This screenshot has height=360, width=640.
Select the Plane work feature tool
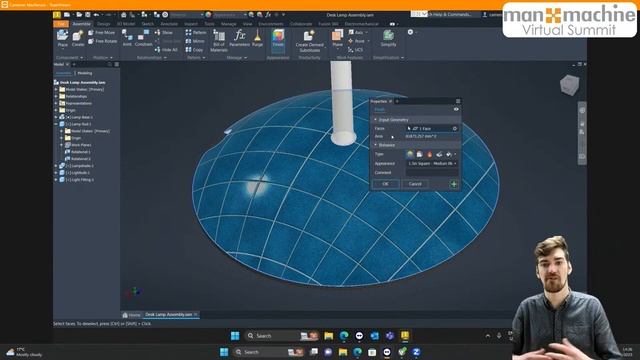coord(338,38)
